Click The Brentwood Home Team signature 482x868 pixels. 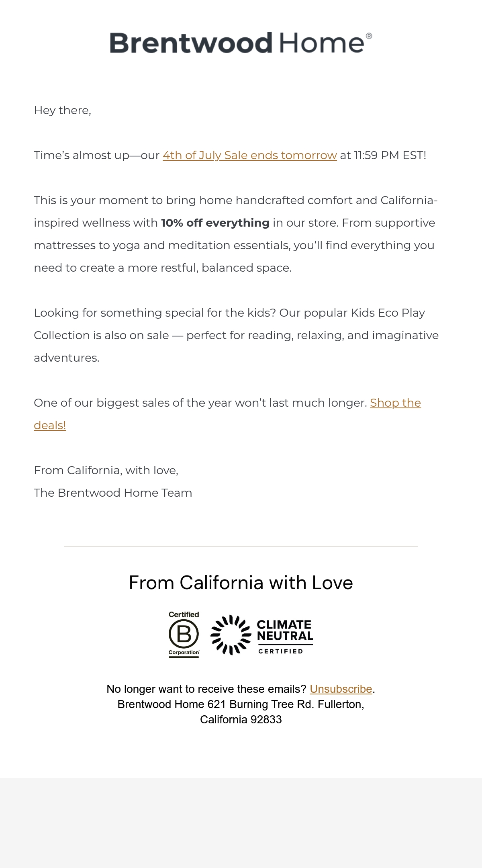click(x=113, y=493)
